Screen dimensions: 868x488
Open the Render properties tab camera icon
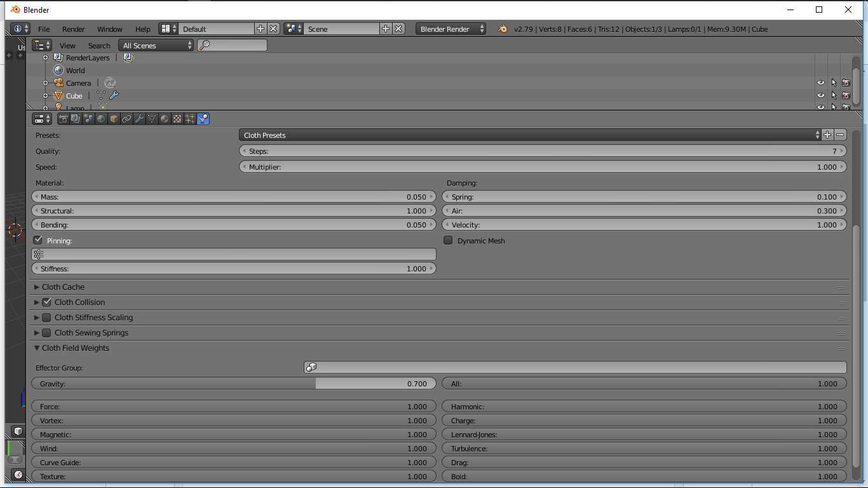[x=63, y=119]
